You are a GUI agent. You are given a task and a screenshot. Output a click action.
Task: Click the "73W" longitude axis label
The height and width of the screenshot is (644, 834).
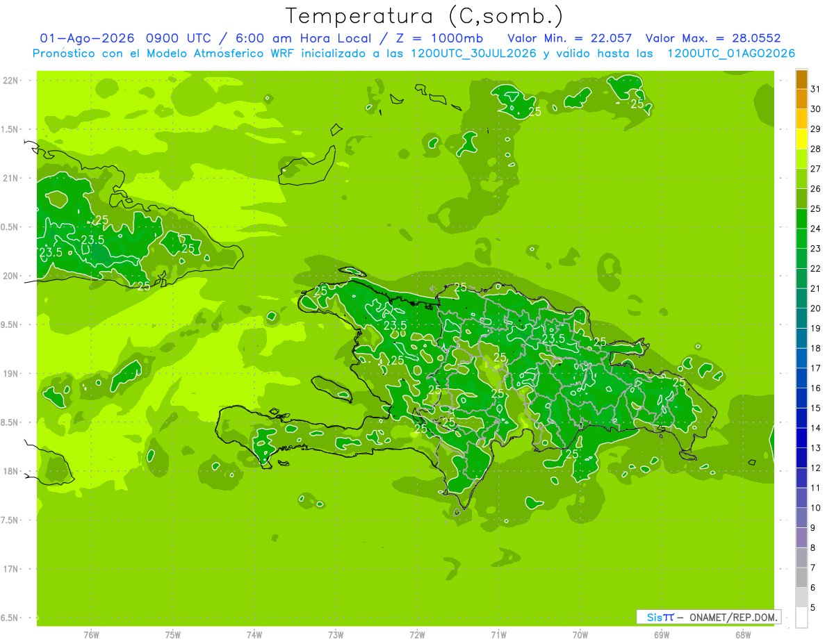pyautogui.click(x=336, y=634)
